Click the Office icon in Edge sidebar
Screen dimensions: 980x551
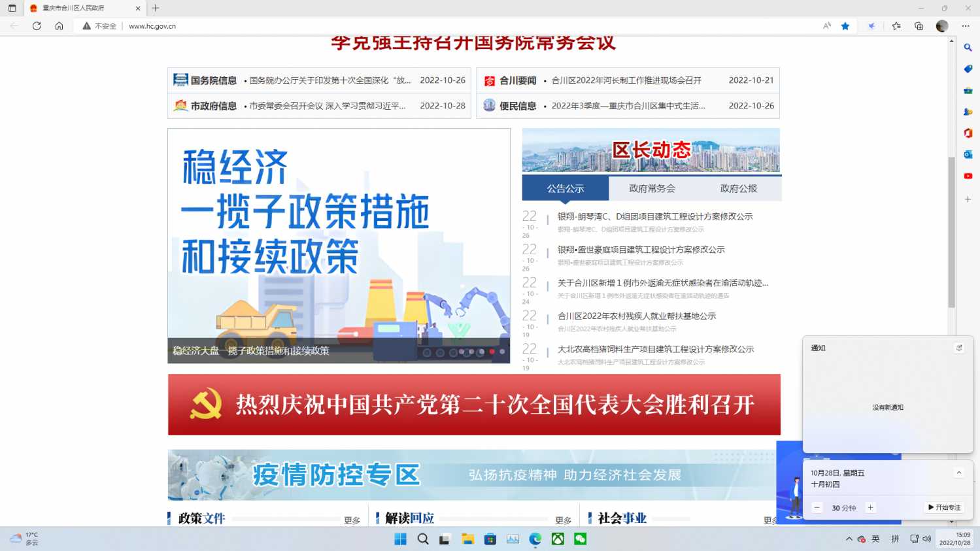click(x=968, y=133)
